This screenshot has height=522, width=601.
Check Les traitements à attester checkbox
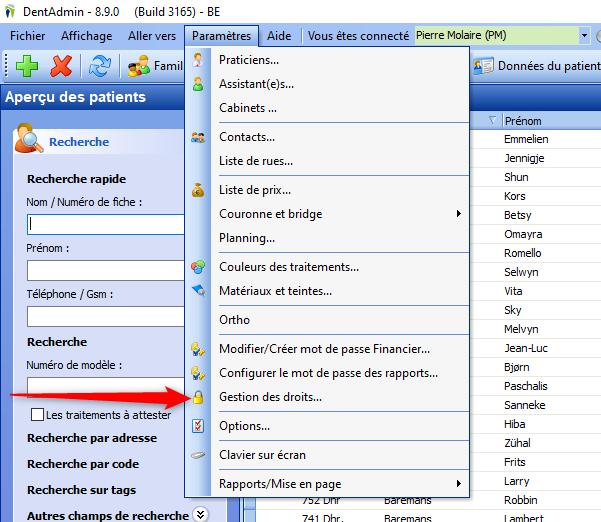pyautogui.click(x=37, y=415)
